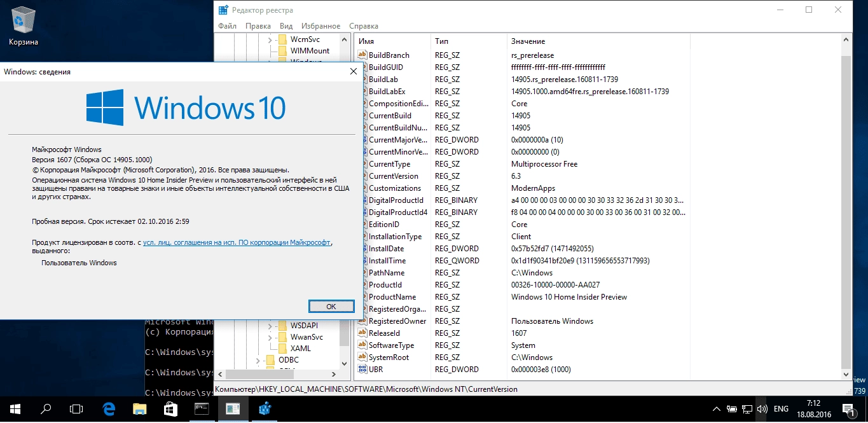This screenshot has width=868, height=423.
Task: Click the WwanSvc folder icon in tree
Action: point(282,337)
